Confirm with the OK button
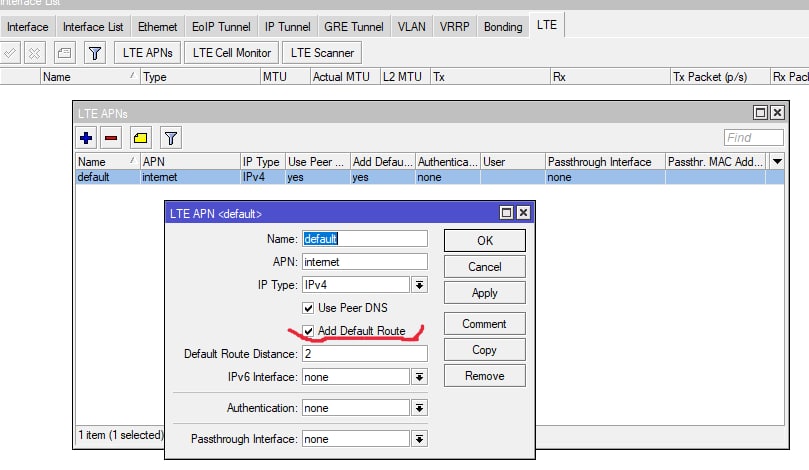Viewport: 809px width, 470px height. (x=484, y=240)
